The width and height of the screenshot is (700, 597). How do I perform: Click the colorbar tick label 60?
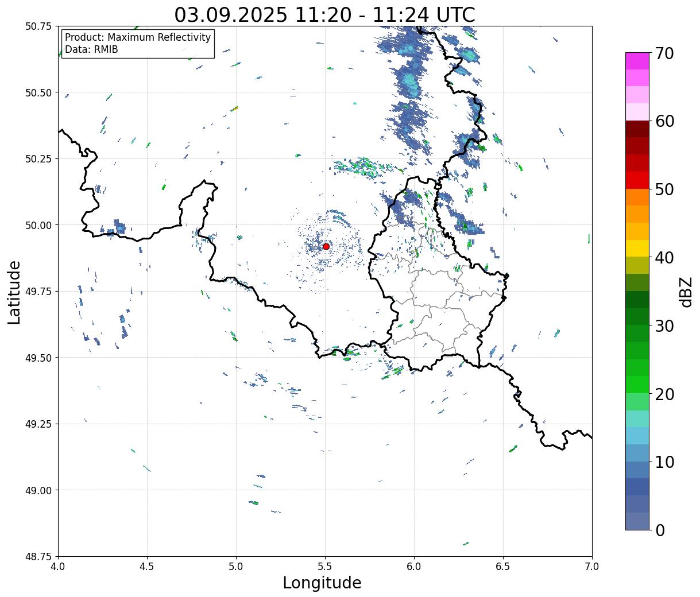point(664,121)
